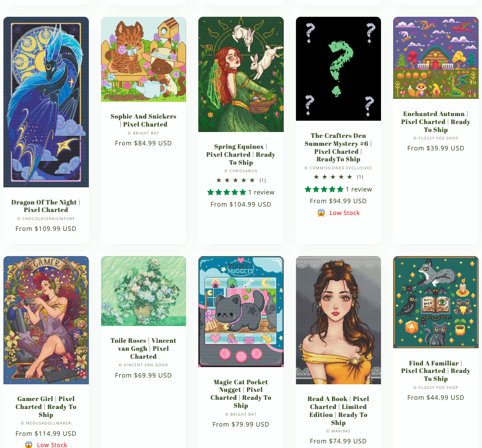This screenshot has height=448, width=482.
Task: Open the Dragon Of The Night product image
Action: (46, 102)
